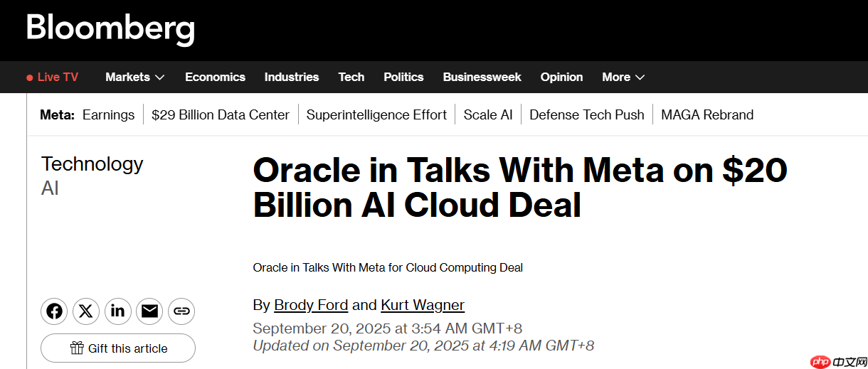Copy the article link

click(181, 311)
